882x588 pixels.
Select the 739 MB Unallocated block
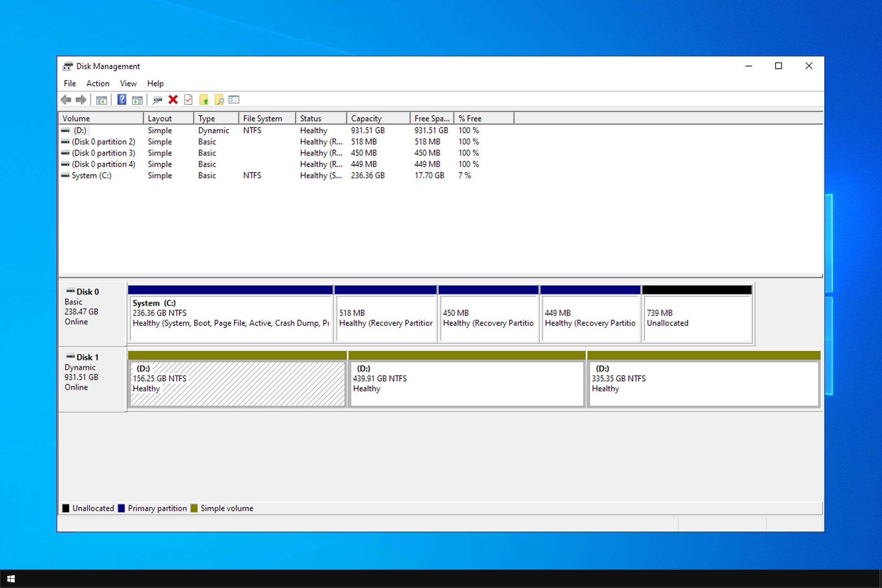click(x=697, y=314)
